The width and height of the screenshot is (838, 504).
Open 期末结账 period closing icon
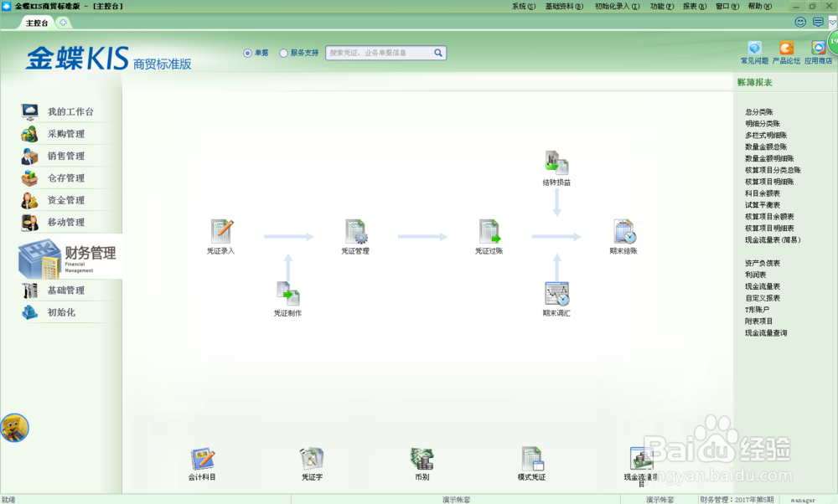coord(624,231)
